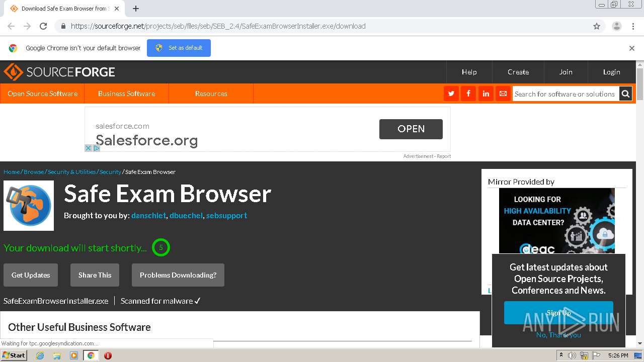Open the Chrome profile avatar
This screenshot has height=362, width=644.
[616, 26]
